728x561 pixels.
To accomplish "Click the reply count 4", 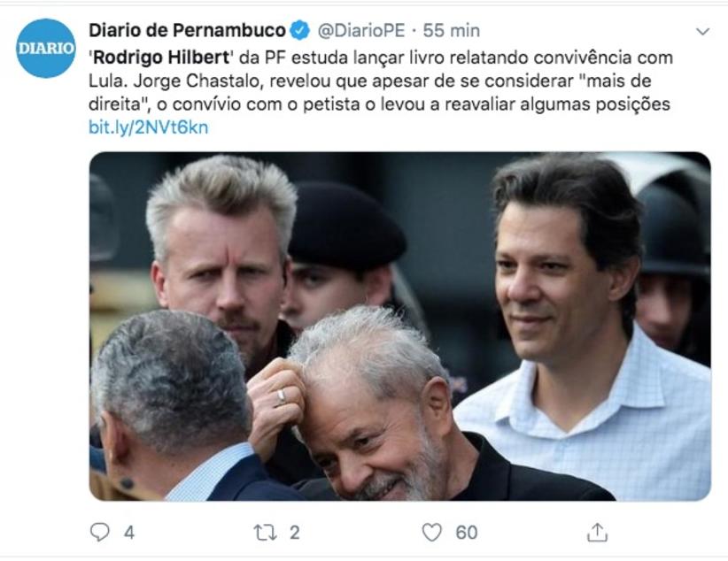I will 129,532.
